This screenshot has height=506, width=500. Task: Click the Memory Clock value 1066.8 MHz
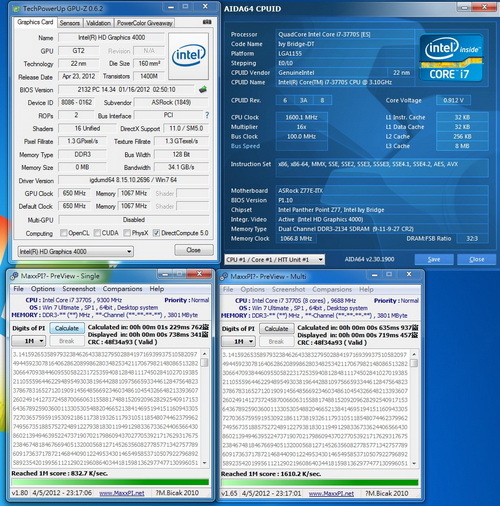point(296,239)
